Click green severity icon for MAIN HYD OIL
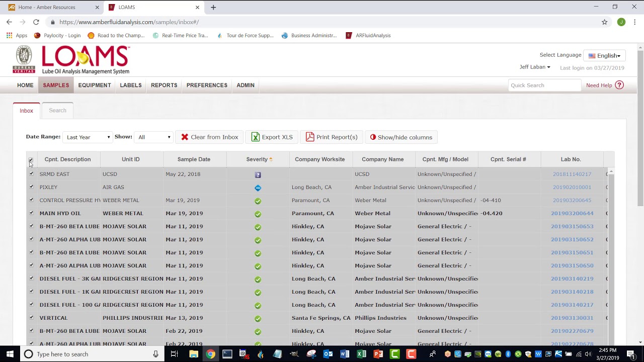The width and height of the screenshot is (644, 362). pyautogui.click(x=258, y=214)
